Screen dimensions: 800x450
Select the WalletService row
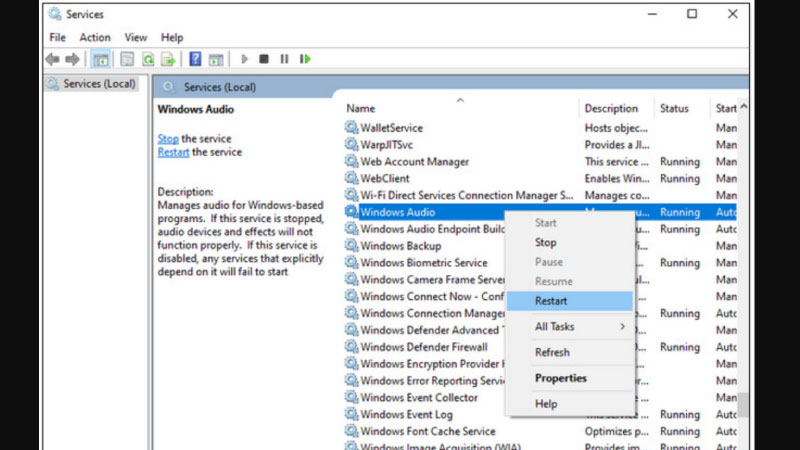(x=540, y=128)
